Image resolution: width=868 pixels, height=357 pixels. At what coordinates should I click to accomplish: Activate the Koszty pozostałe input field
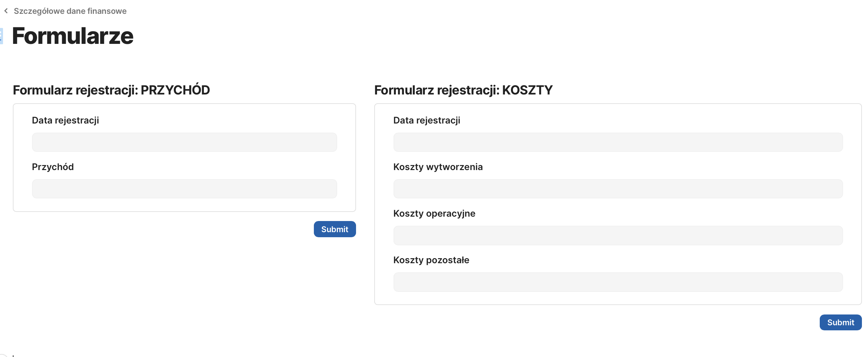tap(618, 282)
